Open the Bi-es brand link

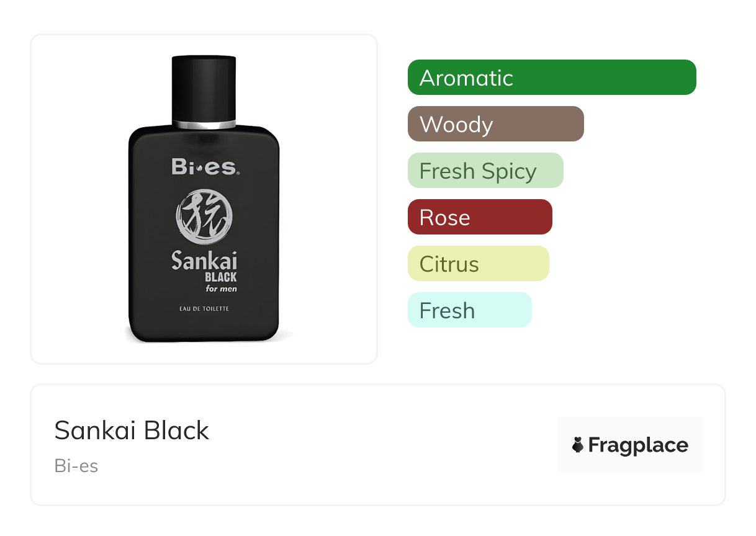pyautogui.click(x=76, y=466)
